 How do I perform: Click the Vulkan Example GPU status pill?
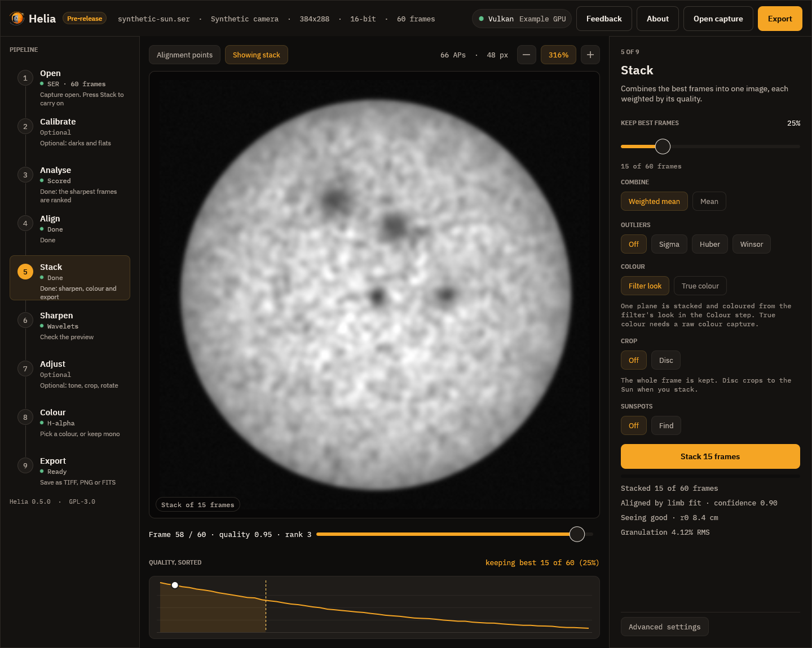(522, 19)
